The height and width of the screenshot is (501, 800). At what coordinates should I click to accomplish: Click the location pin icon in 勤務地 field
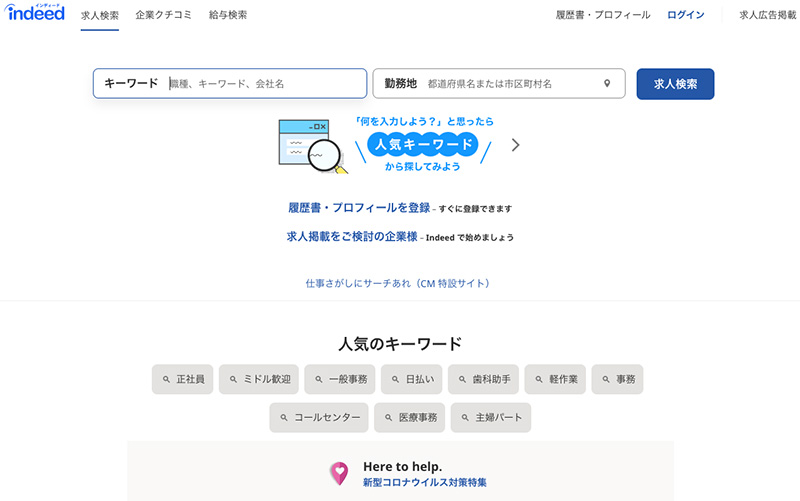pyautogui.click(x=606, y=84)
